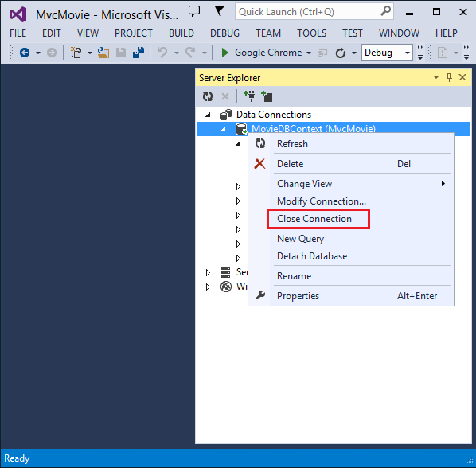Image resolution: width=476 pixels, height=468 pixels.
Task: Open the Redo history dropdown
Action: tap(205, 53)
